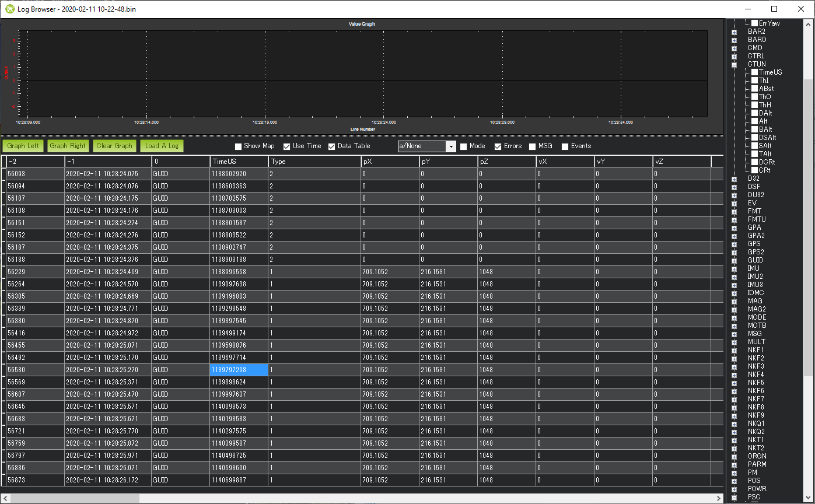Uncheck the Data Table option
This screenshot has width=815, height=504.
(x=331, y=146)
